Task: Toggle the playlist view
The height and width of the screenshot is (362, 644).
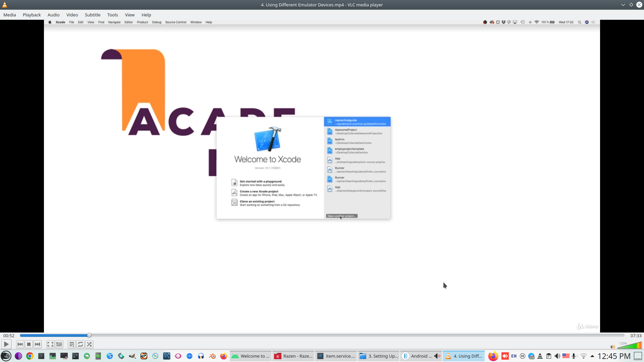Action: pyautogui.click(x=71, y=344)
